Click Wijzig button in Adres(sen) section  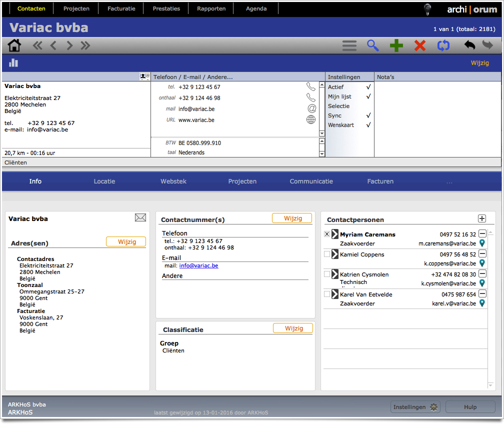pos(126,241)
